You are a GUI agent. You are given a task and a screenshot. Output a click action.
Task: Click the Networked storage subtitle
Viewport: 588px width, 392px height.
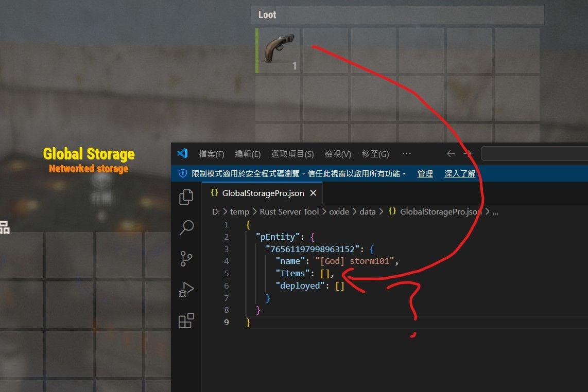[89, 169]
